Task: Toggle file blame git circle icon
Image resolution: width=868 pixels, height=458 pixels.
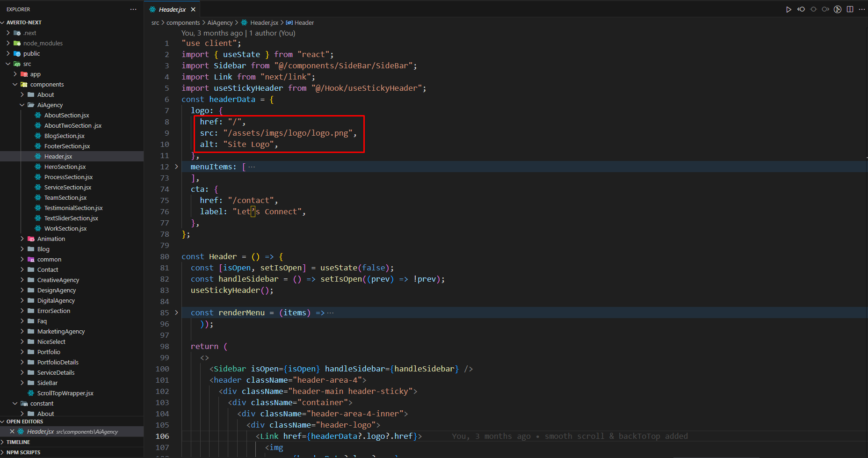Action: point(838,9)
